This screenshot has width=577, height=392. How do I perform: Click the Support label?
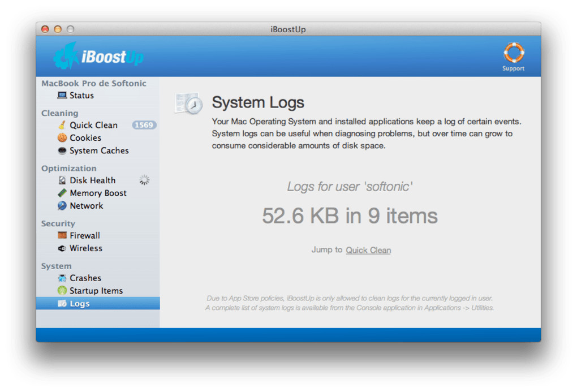pos(513,68)
